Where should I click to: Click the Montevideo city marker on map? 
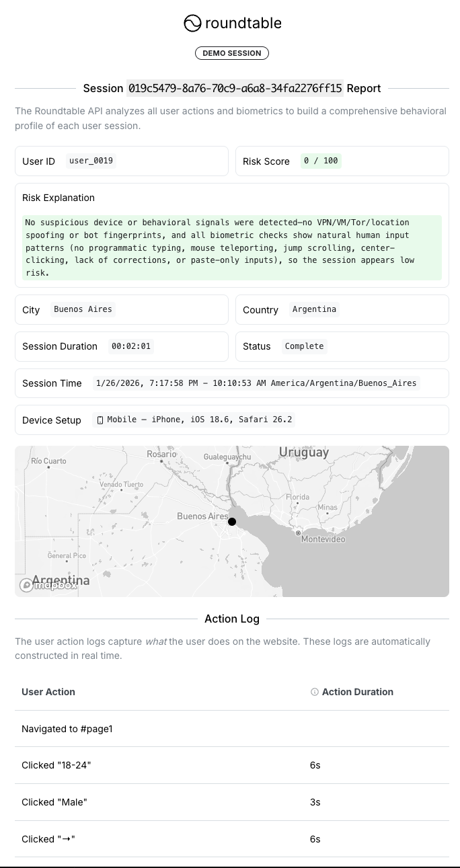tap(299, 532)
